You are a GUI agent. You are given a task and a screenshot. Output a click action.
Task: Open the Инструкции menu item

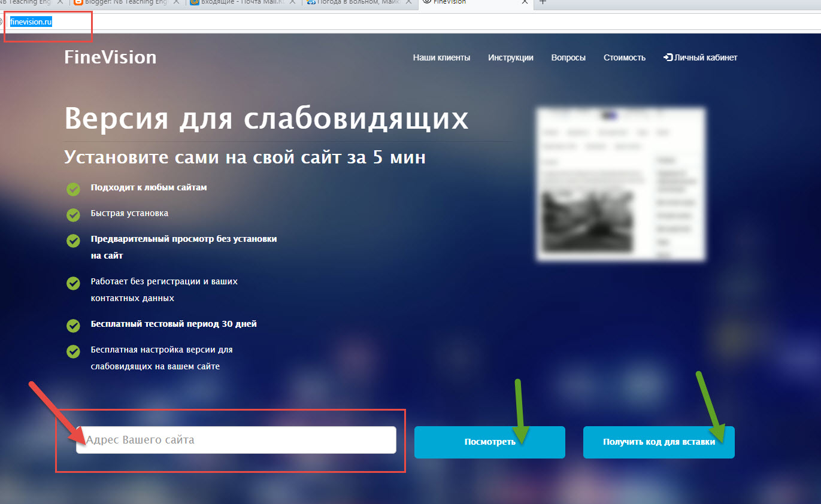point(511,57)
